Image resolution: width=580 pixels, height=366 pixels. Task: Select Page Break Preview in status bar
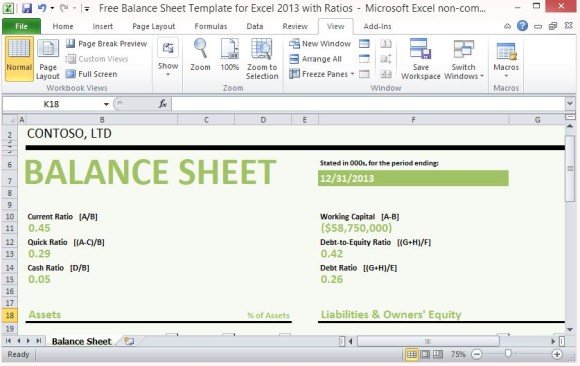[x=438, y=355]
